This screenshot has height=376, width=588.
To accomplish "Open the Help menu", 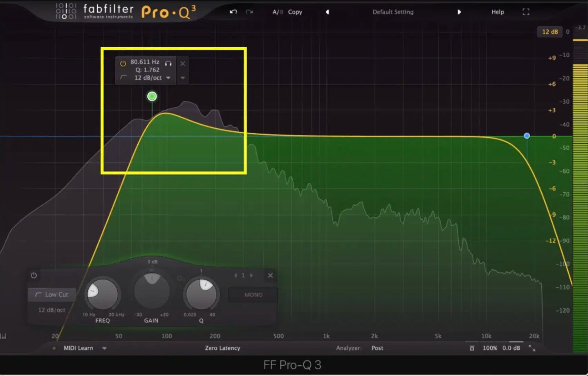I will point(497,12).
